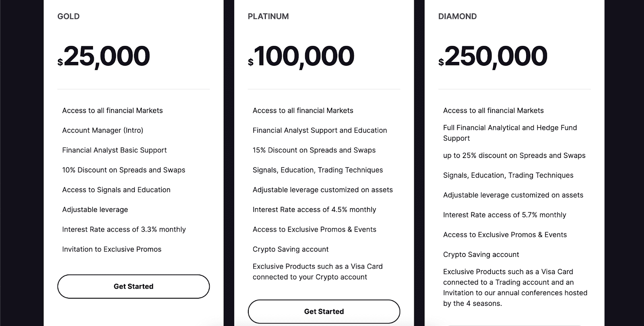Click 'Full Financial Analytical and Hedge Fund Support'
This screenshot has width=644, height=326.
[510, 133]
